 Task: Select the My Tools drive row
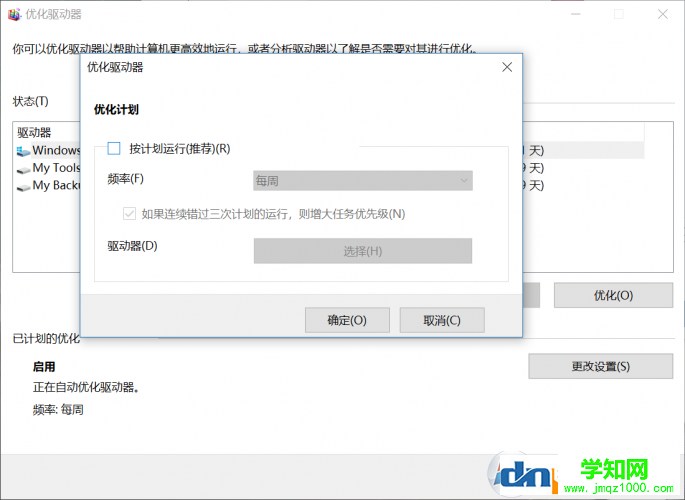point(48,168)
